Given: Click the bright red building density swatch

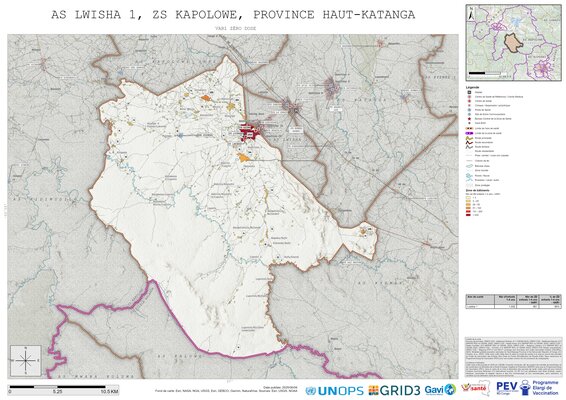Looking at the screenshot, I should [469, 212].
